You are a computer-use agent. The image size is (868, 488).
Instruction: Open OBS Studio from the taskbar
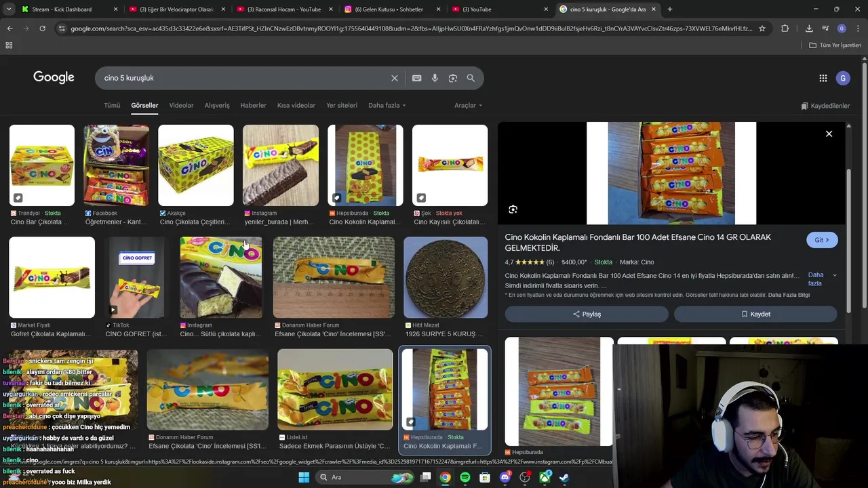click(x=525, y=477)
